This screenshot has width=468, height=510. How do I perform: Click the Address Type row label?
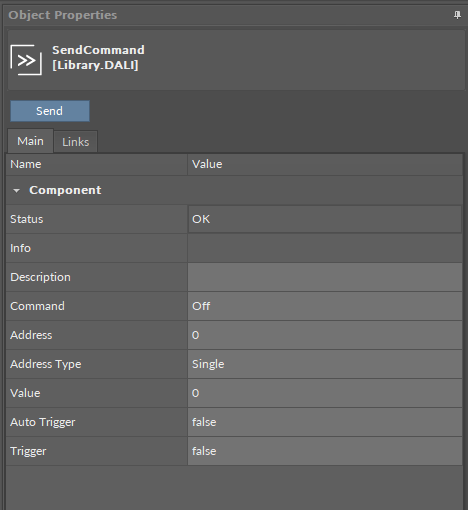[x=46, y=364]
